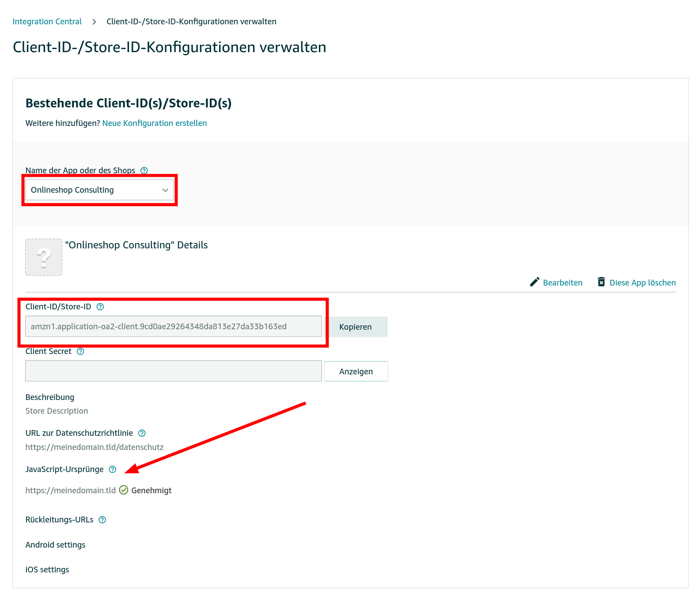Screen dimensions: 700x598
Task: Click the green approved checkmark icon
Action: pos(124,490)
